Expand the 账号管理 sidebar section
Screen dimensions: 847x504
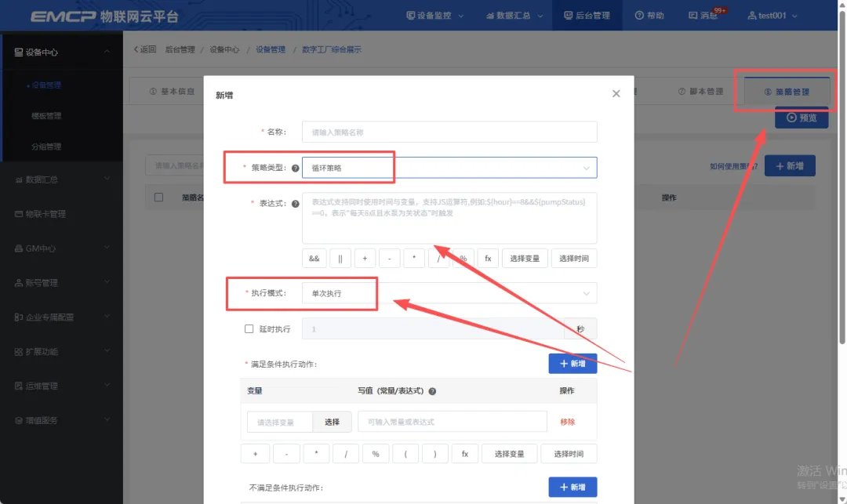pyautogui.click(x=62, y=283)
